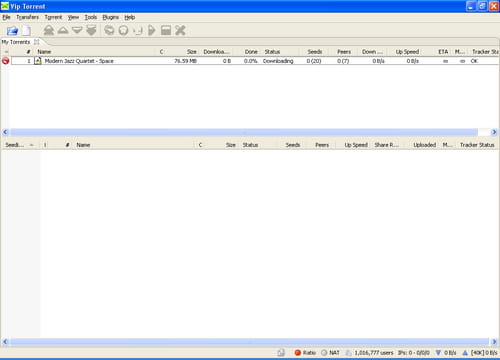Image resolution: width=500 pixels, height=360 pixels.
Task: Click the Create new torrent page icon
Action: click(27, 31)
